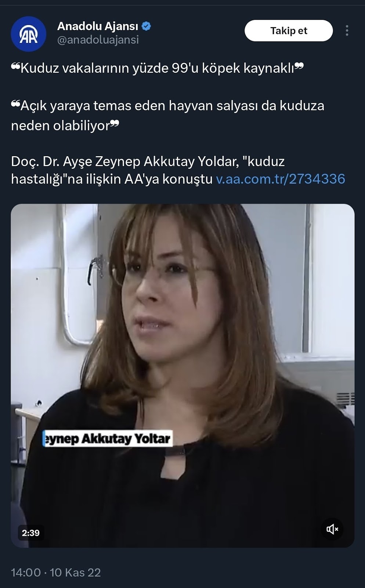Click opening quote emoji before Açık
The image size is (365, 588).
click(15, 104)
